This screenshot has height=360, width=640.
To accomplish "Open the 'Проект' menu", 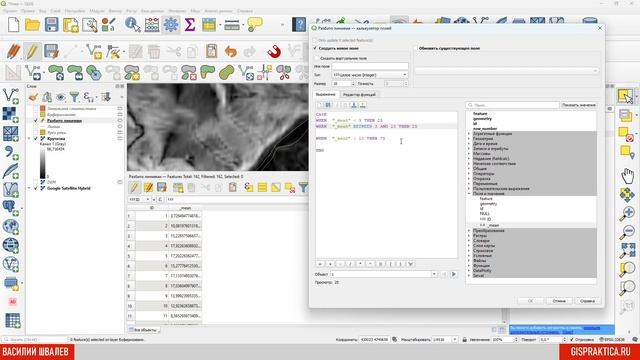I will [x=10, y=11].
